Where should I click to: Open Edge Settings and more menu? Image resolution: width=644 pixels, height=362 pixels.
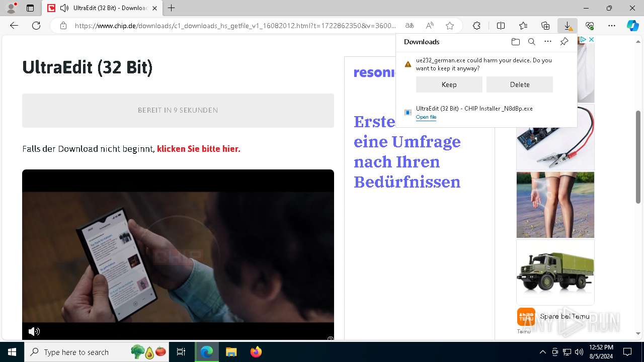(x=612, y=26)
